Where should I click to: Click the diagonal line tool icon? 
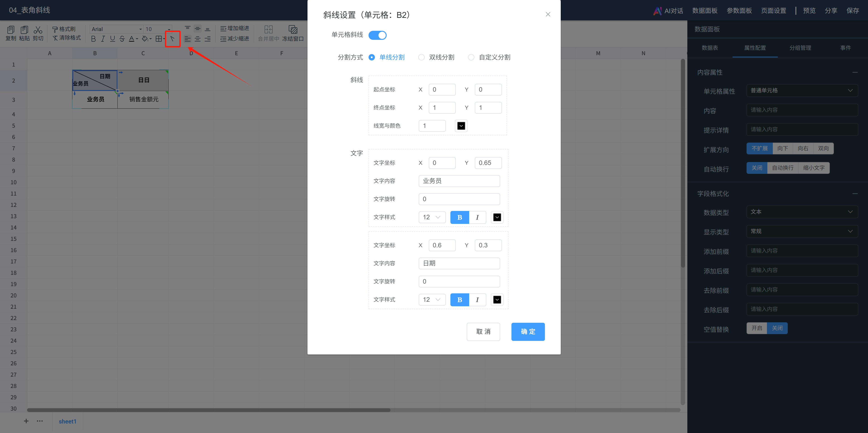172,39
